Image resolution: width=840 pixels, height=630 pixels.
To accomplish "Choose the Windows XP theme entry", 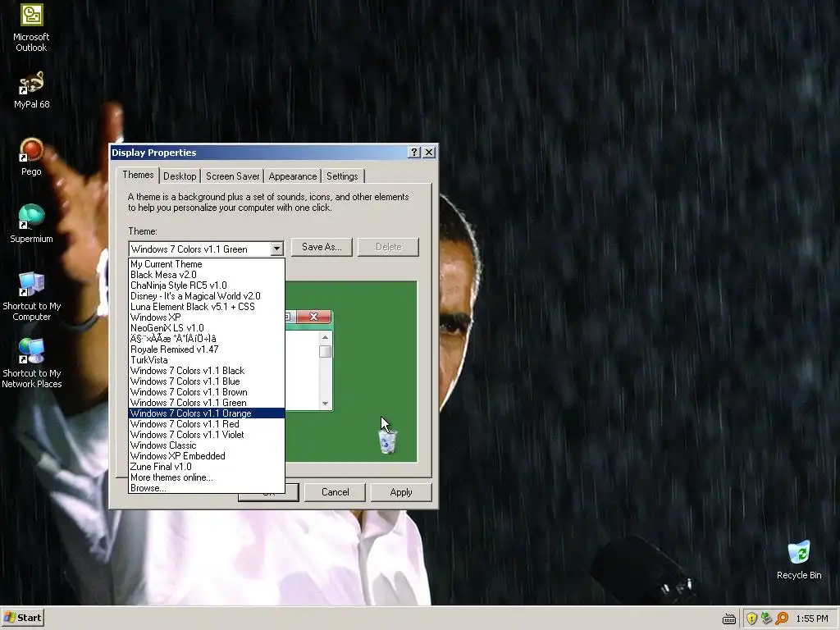I will [206, 317].
